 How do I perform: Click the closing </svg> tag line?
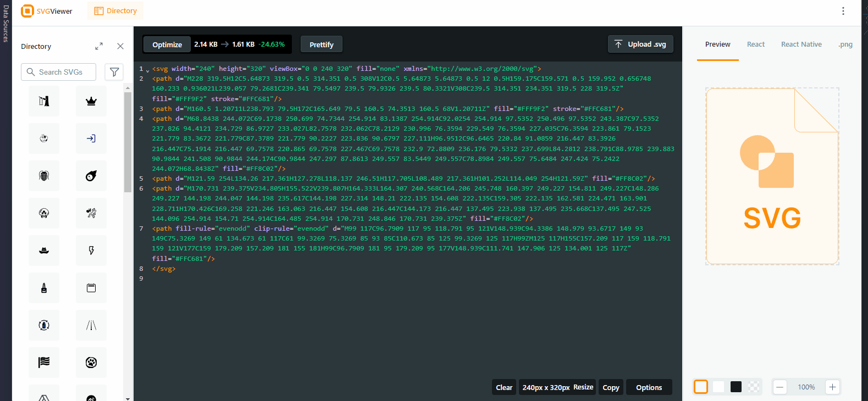[x=164, y=269]
